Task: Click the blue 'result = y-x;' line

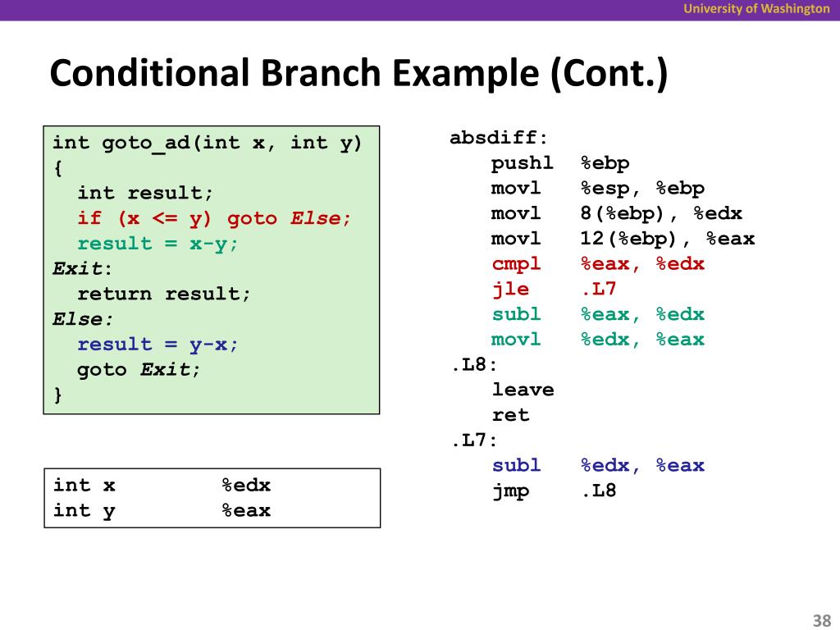Action: 157,345
